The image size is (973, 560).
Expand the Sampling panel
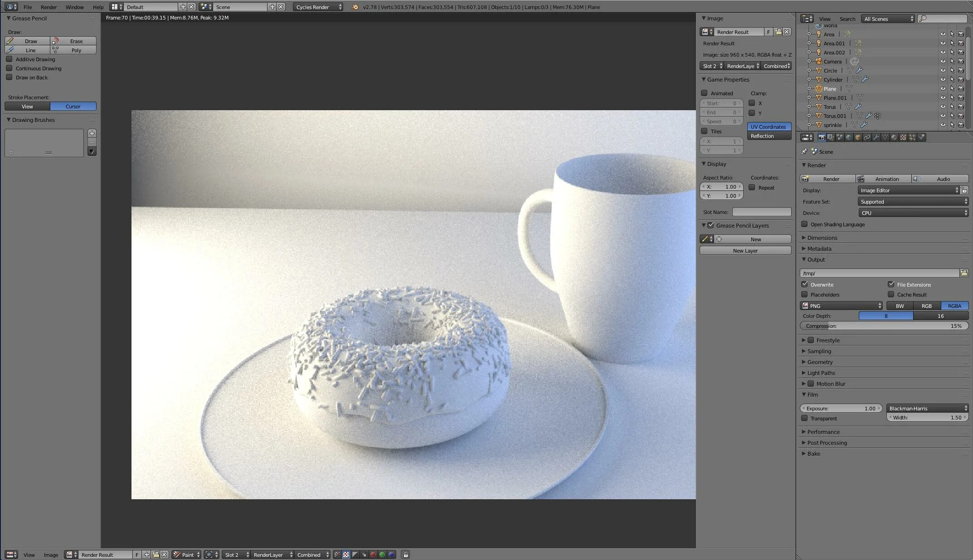click(819, 351)
